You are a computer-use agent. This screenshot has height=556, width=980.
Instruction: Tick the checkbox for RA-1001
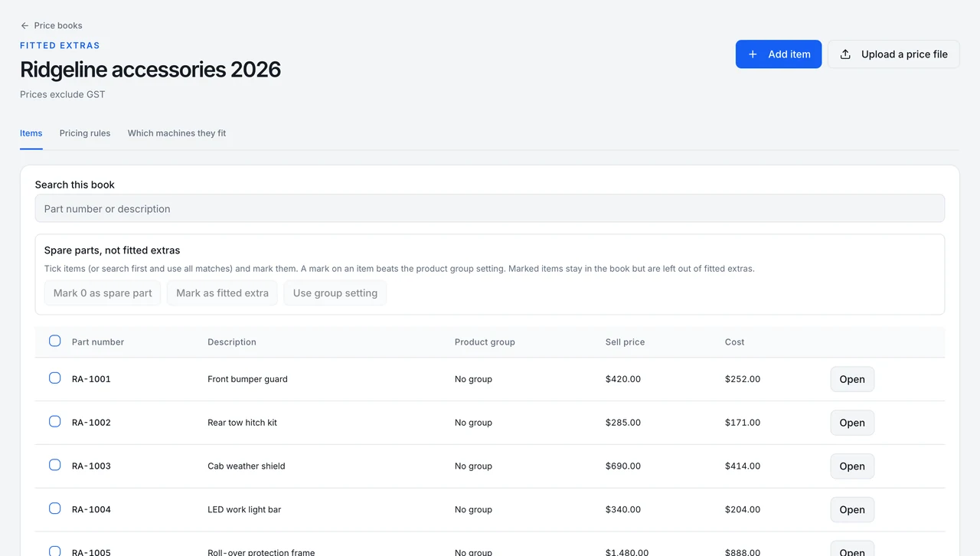click(55, 378)
